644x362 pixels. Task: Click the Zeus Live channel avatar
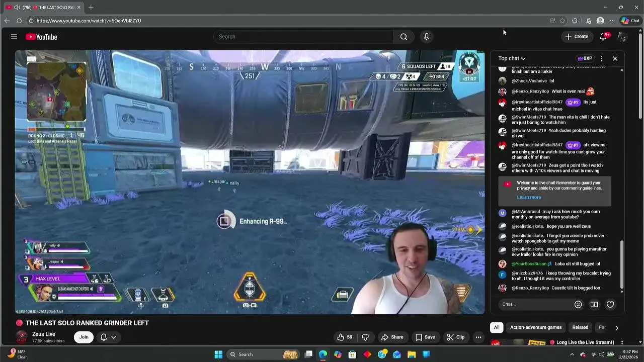coord(21,337)
